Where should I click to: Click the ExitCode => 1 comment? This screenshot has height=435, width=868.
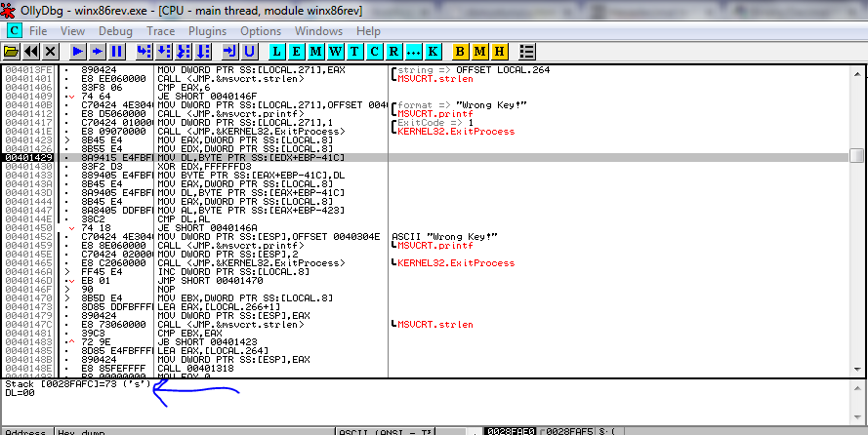pyautogui.click(x=435, y=123)
